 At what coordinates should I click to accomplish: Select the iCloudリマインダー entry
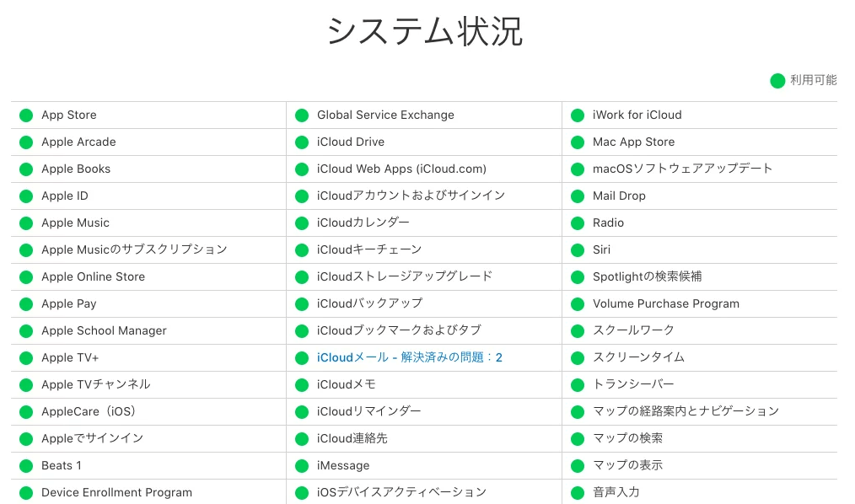[x=369, y=411]
